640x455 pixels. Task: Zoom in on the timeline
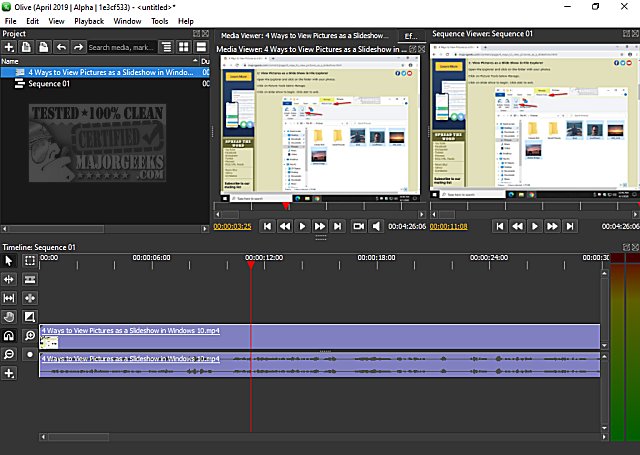click(30, 336)
